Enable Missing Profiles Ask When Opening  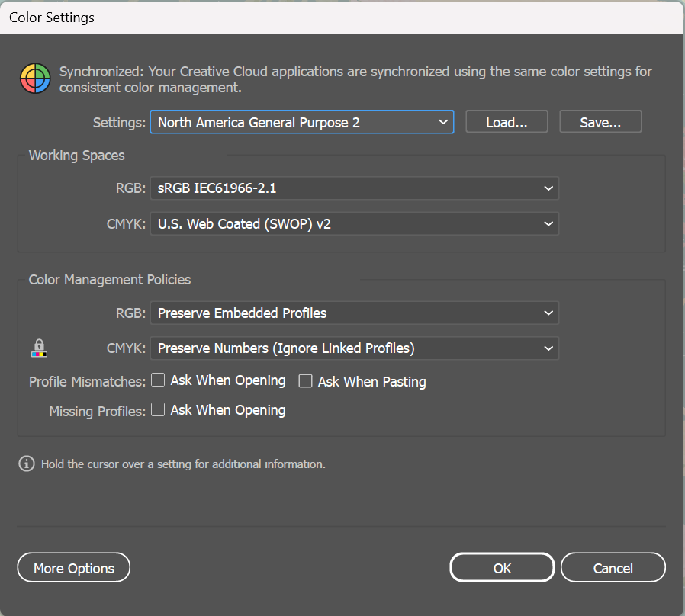coord(158,409)
